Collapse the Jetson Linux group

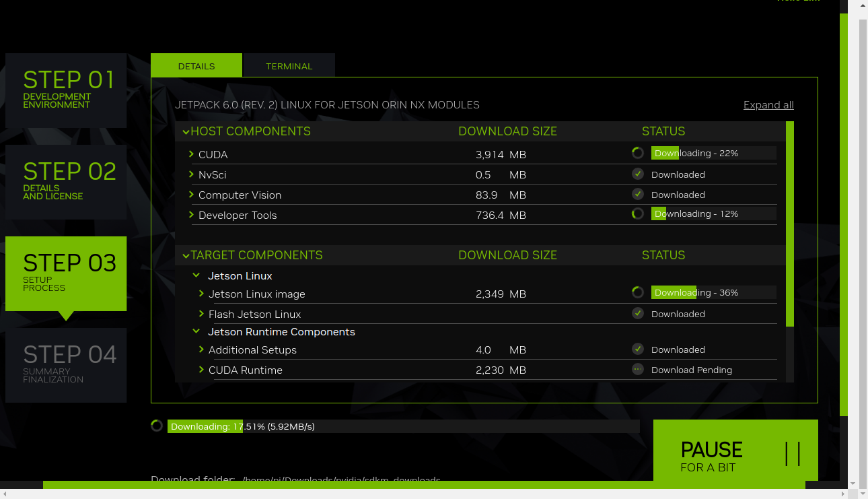tap(196, 275)
